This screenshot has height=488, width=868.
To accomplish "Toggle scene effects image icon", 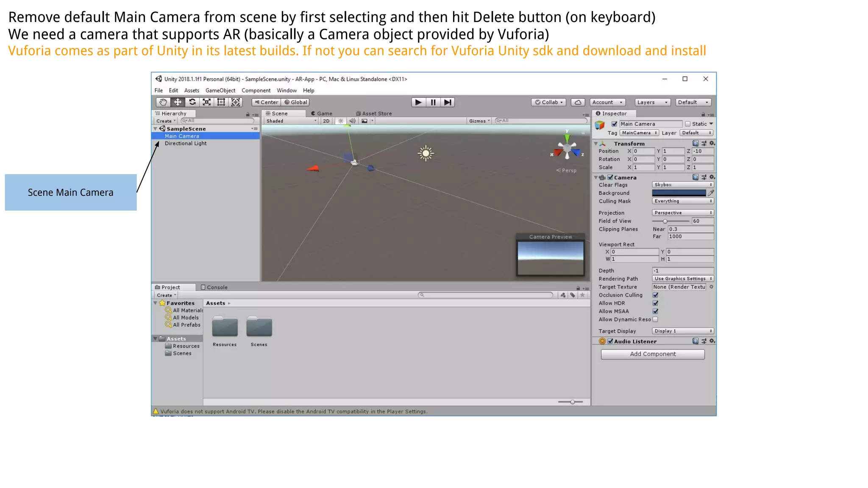I will click(364, 121).
